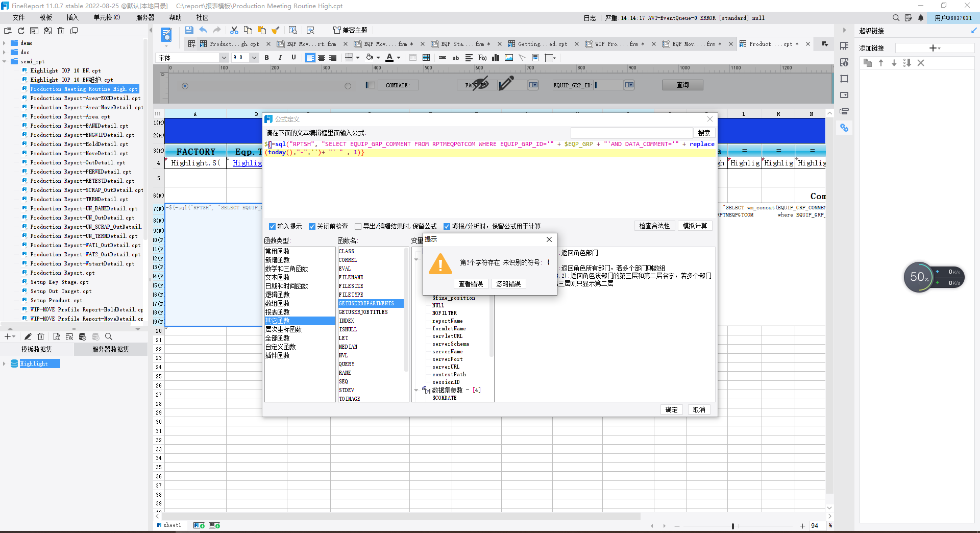Click the function search input field
The image size is (980, 533).
tap(631, 133)
